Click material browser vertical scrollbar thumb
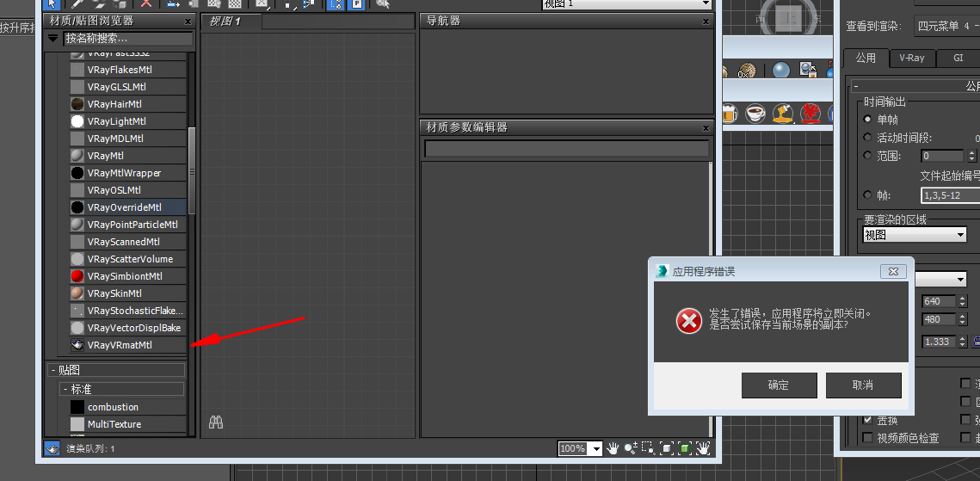980x481 pixels. pos(192,170)
